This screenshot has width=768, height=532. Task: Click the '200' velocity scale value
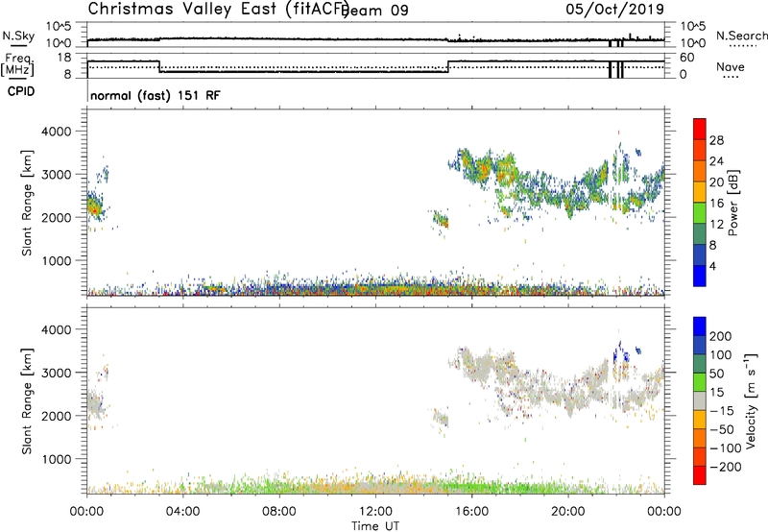click(721, 336)
